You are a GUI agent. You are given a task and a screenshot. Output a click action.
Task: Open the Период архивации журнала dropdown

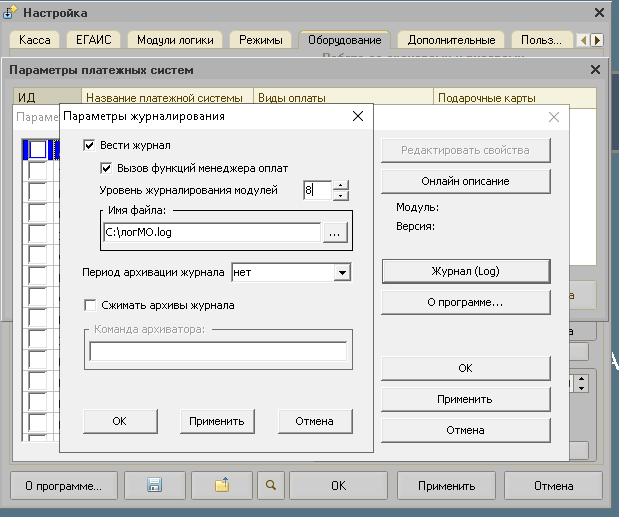(x=341, y=272)
